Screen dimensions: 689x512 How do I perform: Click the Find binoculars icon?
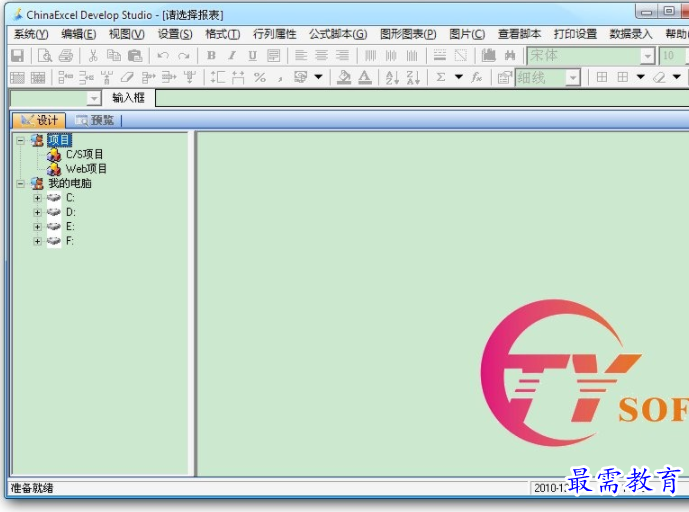(510, 56)
